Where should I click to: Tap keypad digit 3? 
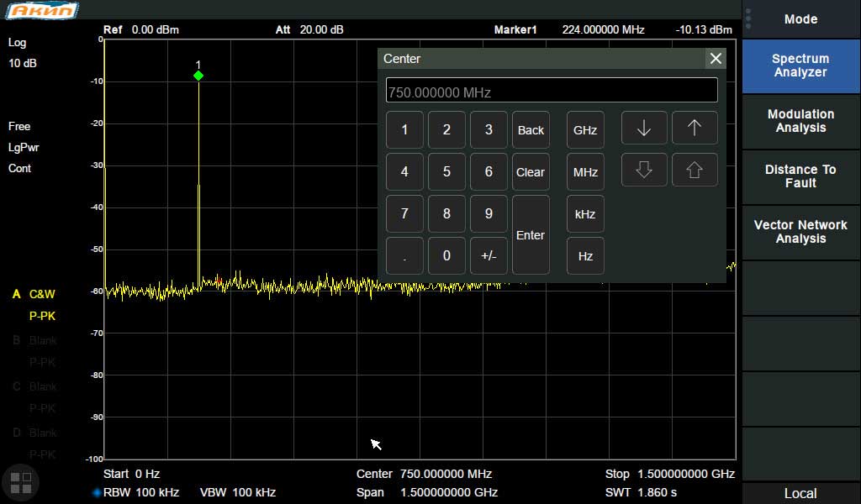[x=489, y=130]
